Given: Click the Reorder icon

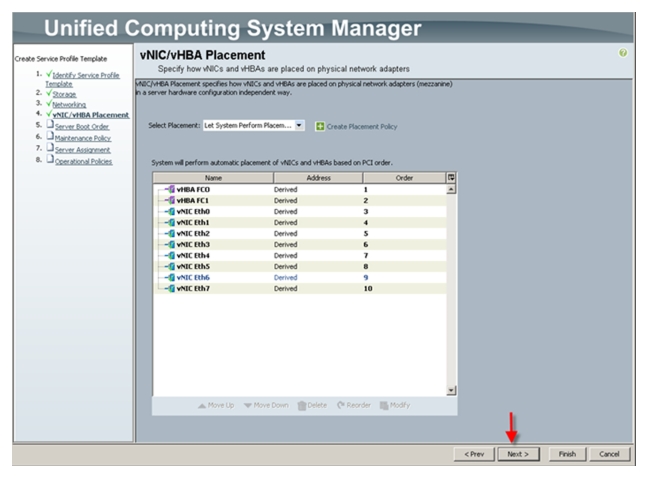Looking at the screenshot, I should click(341, 405).
